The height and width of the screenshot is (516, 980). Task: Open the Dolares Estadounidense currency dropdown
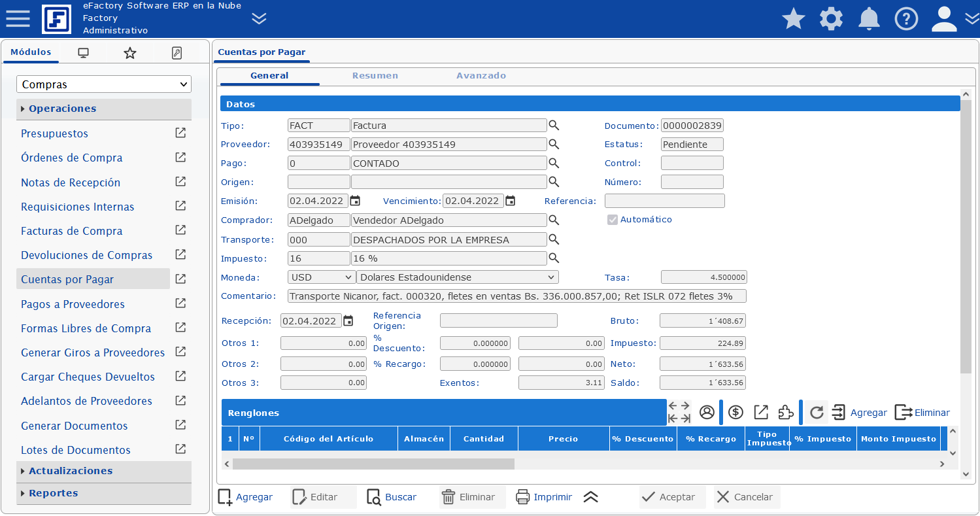458,277
